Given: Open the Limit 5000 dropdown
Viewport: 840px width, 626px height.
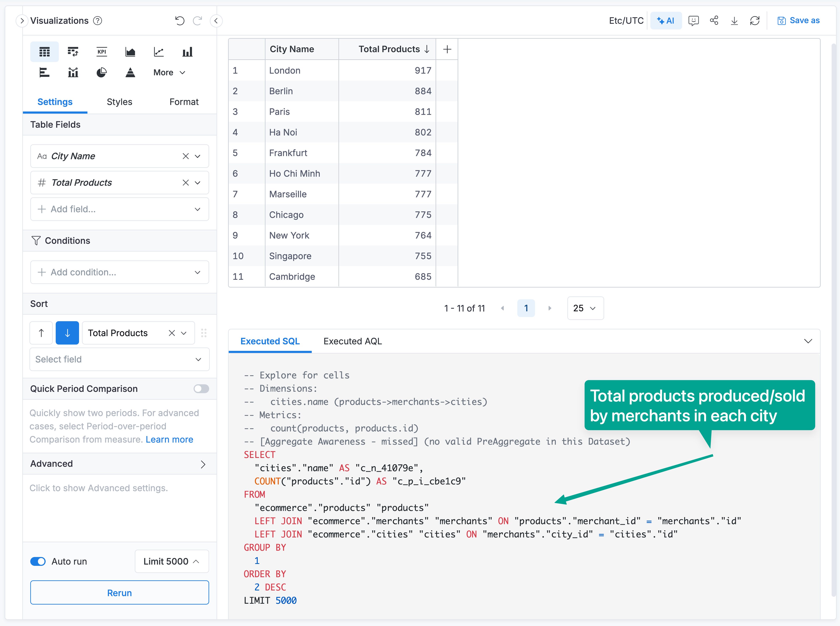Looking at the screenshot, I should (172, 561).
